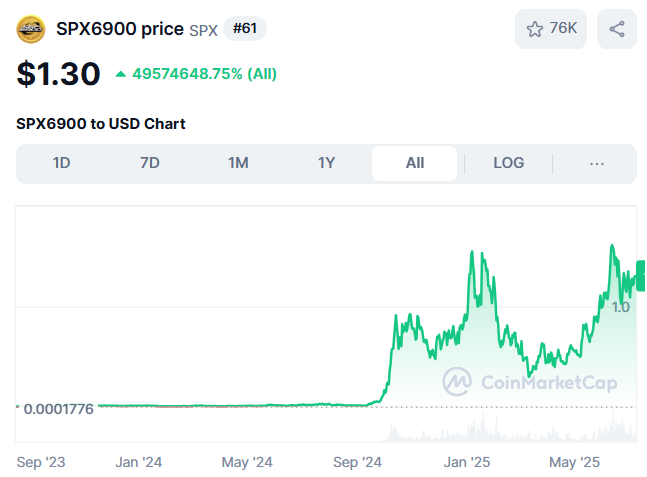Select the 1M time range
Screen dimensions: 647x477
[x=238, y=163]
